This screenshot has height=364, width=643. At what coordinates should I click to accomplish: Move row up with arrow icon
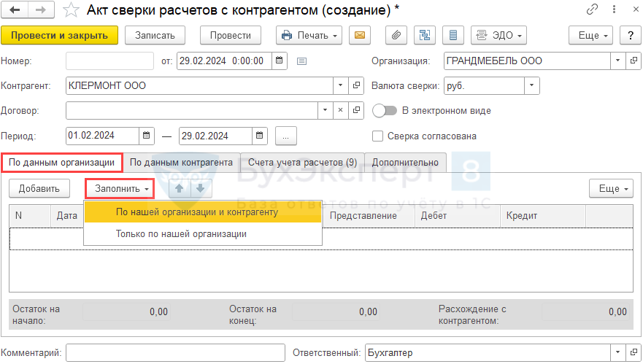coord(180,188)
